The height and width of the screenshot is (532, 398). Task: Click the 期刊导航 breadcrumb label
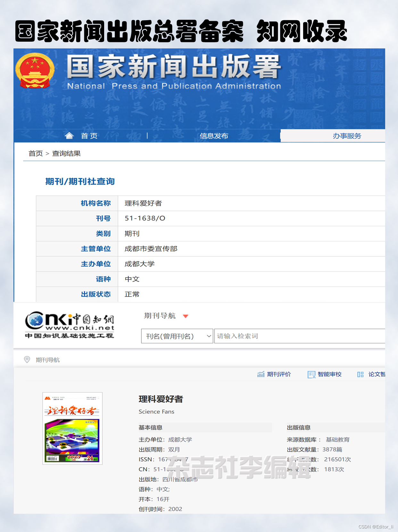[48, 360]
